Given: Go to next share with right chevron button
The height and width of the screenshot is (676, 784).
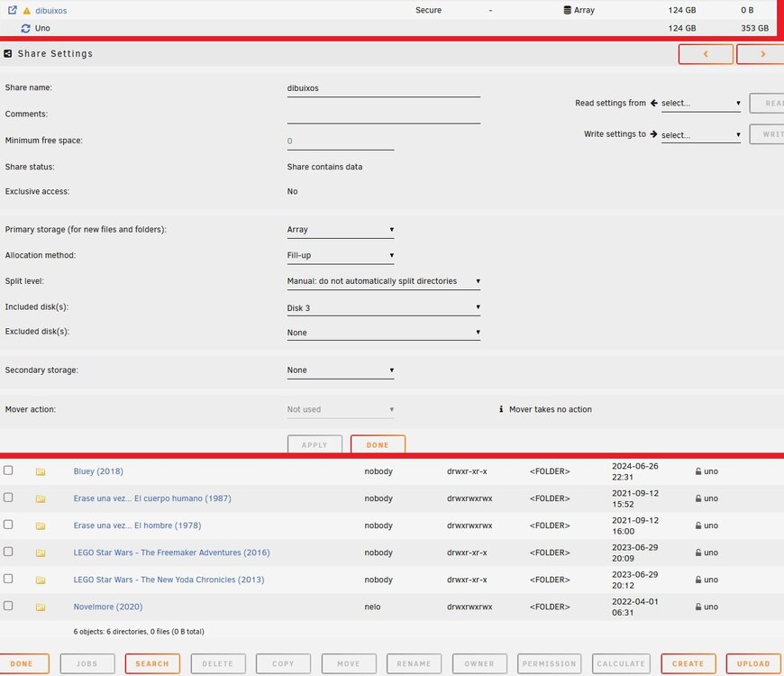Looking at the screenshot, I should tap(761, 54).
